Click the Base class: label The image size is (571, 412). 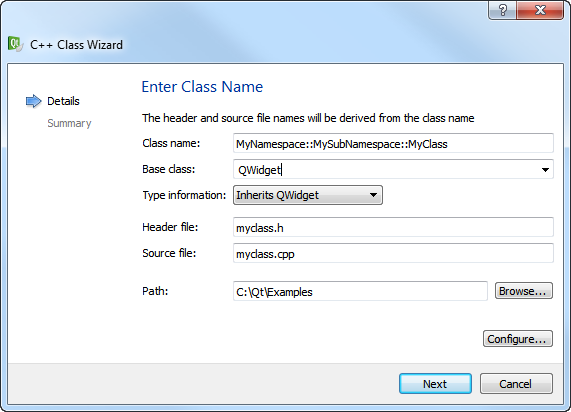click(x=169, y=169)
